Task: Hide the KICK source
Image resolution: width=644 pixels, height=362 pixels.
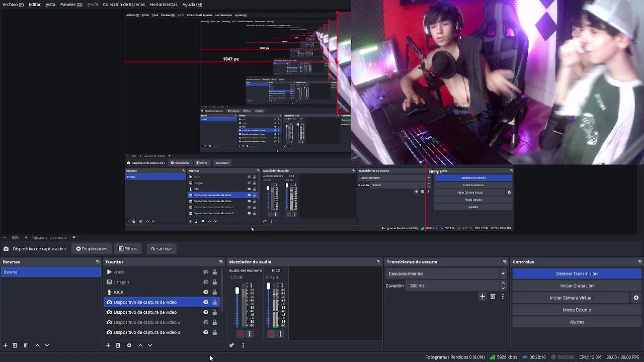Action: pos(206,292)
